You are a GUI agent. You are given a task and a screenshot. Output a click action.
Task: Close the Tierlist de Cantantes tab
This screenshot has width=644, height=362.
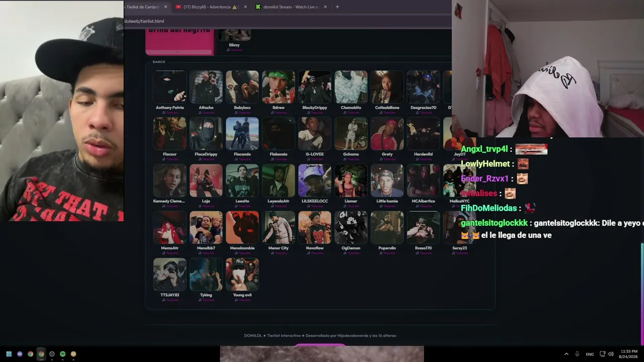[x=166, y=7]
